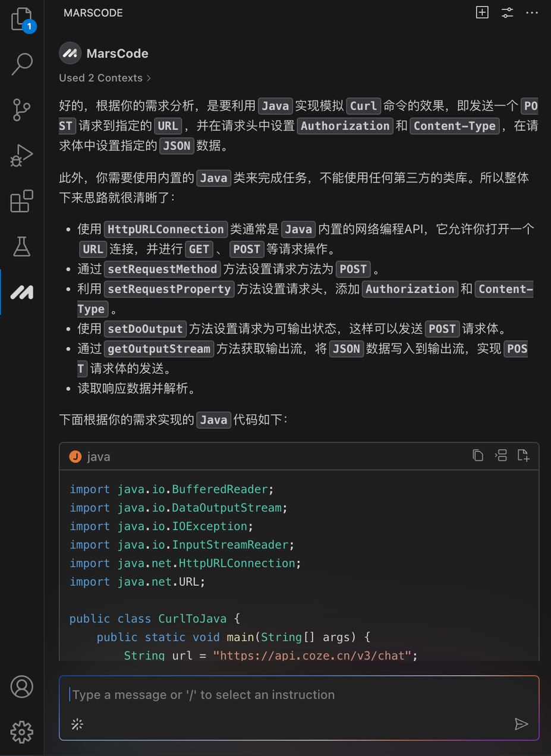The width and height of the screenshot is (551, 756).
Task: Send the message with arrow button
Action: tap(521, 723)
